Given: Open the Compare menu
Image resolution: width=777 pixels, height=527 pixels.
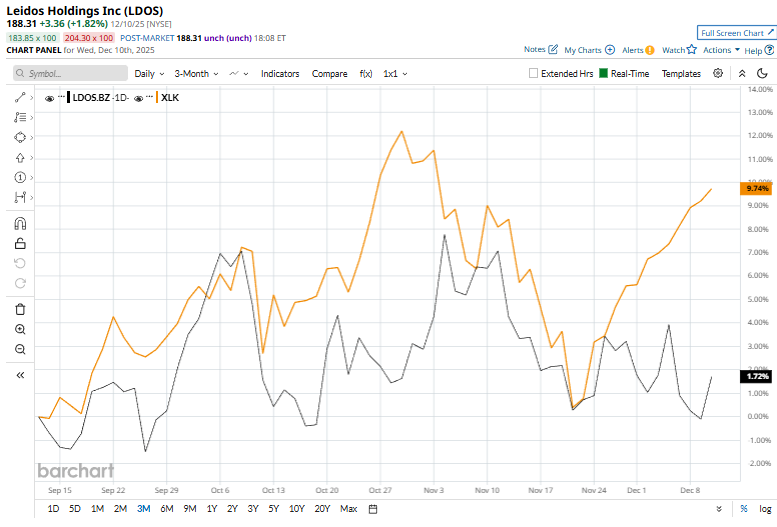Looking at the screenshot, I should [330, 73].
